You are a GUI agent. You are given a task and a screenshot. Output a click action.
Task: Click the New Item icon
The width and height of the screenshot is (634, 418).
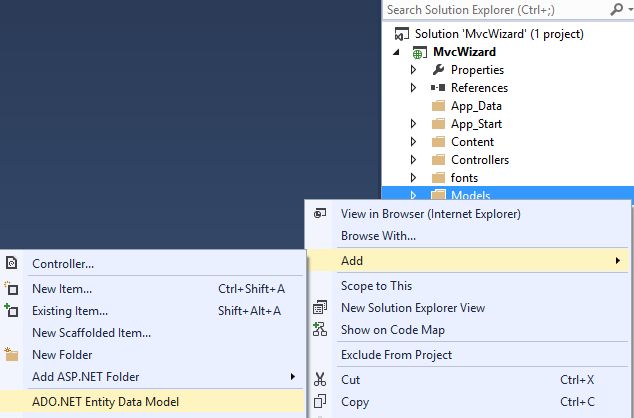pyautogui.click(x=11, y=289)
